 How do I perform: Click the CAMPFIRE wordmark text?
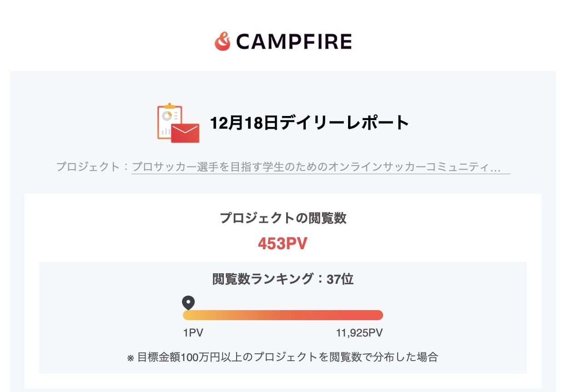click(x=294, y=42)
